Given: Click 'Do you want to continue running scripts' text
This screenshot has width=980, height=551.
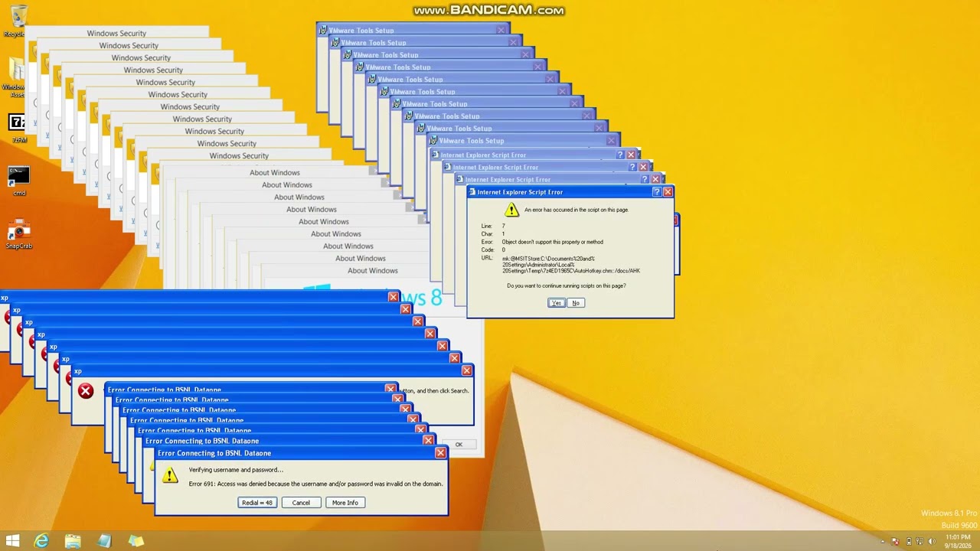Looking at the screenshot, I should (x=567, y=285).
